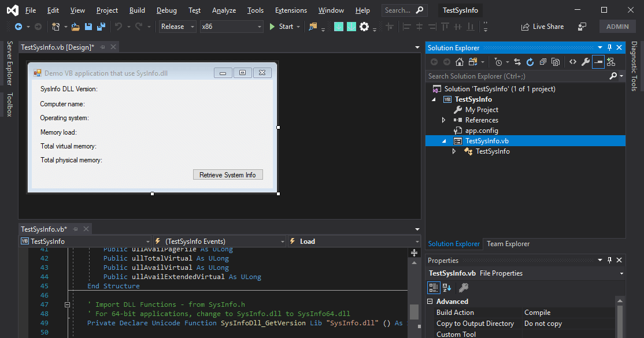Switch Properties panel to alphabetical sorting
This screenshot has height=338, width=644.
click(x=446, y=287)
